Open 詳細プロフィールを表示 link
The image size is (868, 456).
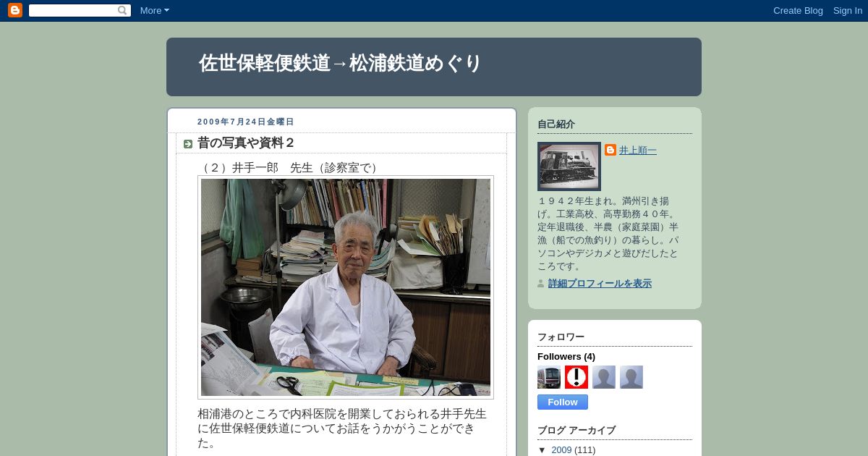point(600,284)
